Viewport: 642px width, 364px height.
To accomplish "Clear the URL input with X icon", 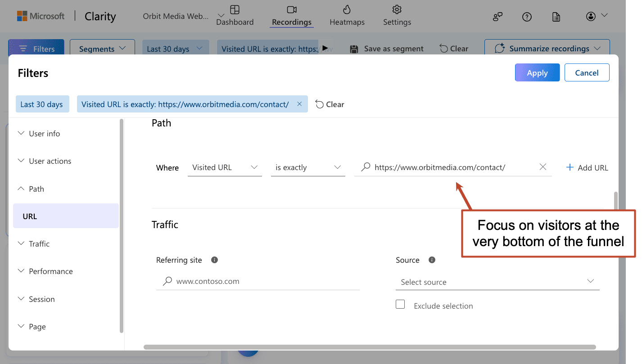I will (x=543, y=167).
